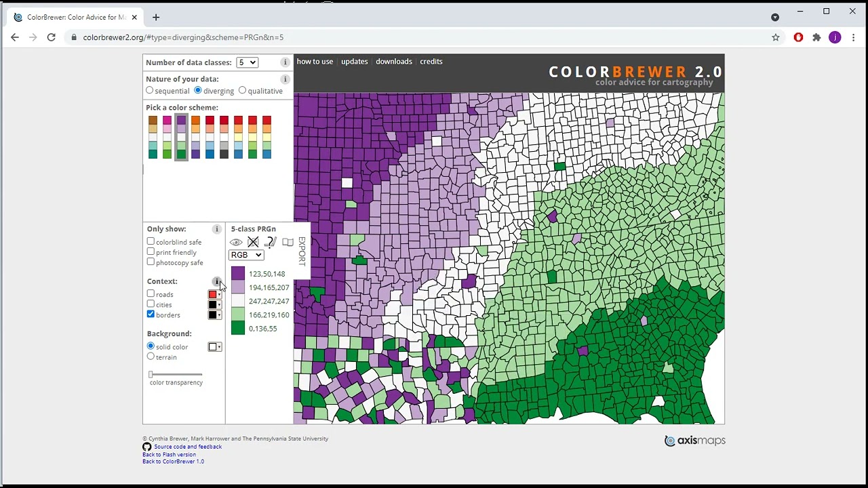Choose solid color background
868x488 pixels.
pyautogui.click(x=151, y=346)
